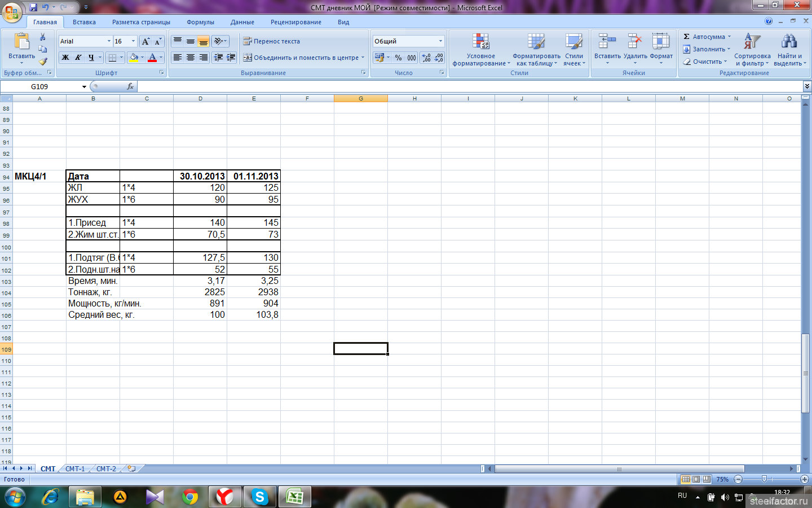Screen dimensions: 812x508
Task: Apply percent style with % icon
Action: [399, 58]
